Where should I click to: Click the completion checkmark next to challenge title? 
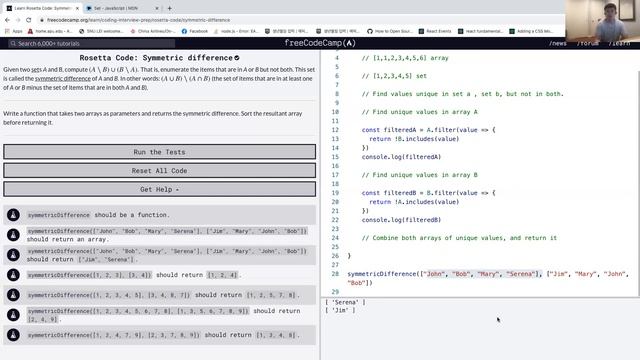[x=237, y=58]
